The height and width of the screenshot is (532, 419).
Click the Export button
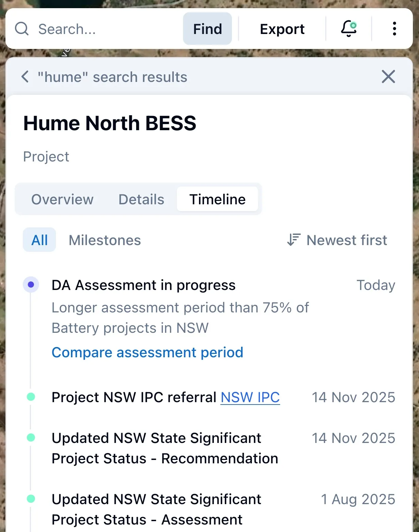coord(282,29)
